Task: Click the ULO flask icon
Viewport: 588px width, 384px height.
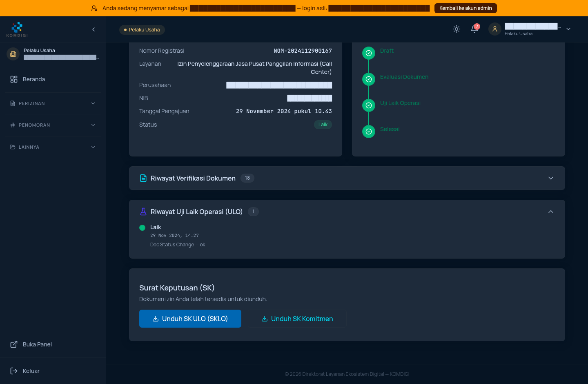Action: [x=143, y=212]
